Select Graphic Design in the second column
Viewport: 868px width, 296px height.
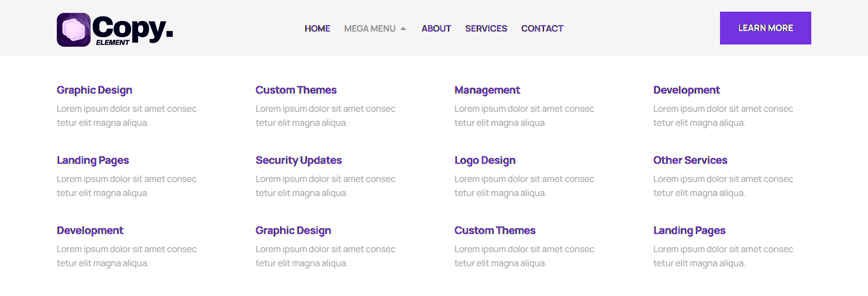pyautogui.click(x=293, y=230)
